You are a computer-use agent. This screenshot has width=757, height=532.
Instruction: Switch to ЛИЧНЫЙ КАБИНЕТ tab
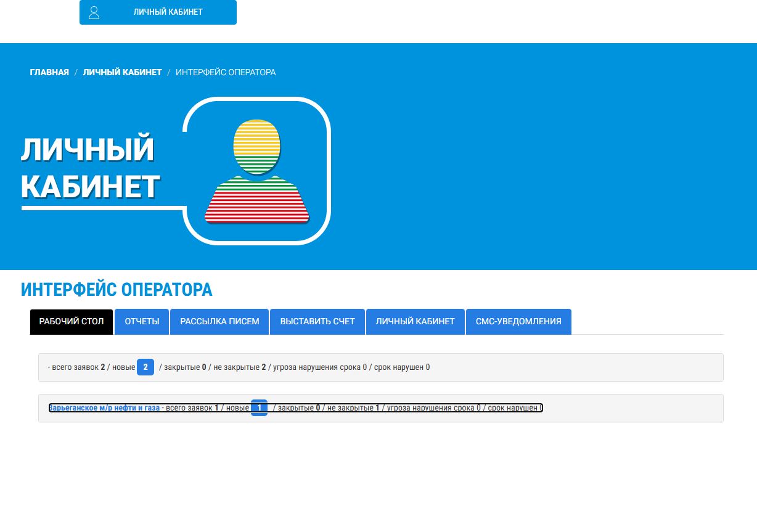point(415,322)
